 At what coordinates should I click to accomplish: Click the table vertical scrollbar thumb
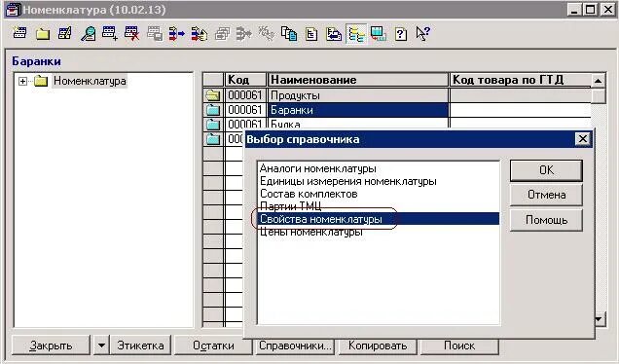pyautogui.click(x=599, y=96)
